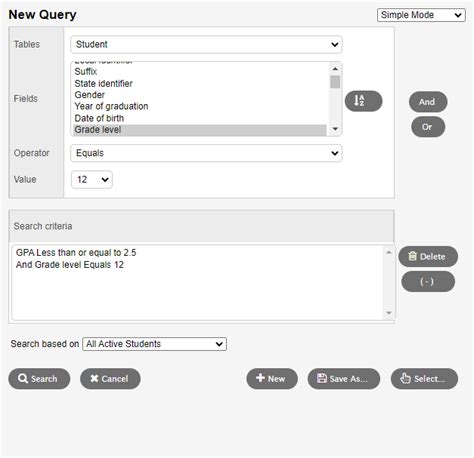Select the Gender field
The image size is (474, 458).
click(199, 95)
